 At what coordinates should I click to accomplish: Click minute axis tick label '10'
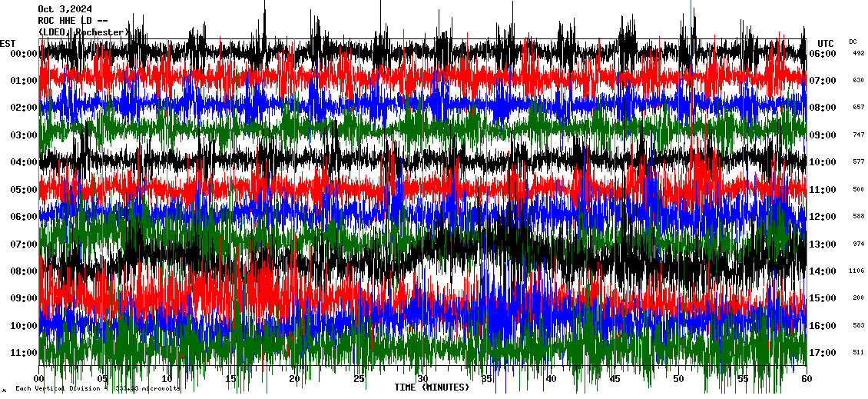tap(167, 378)
